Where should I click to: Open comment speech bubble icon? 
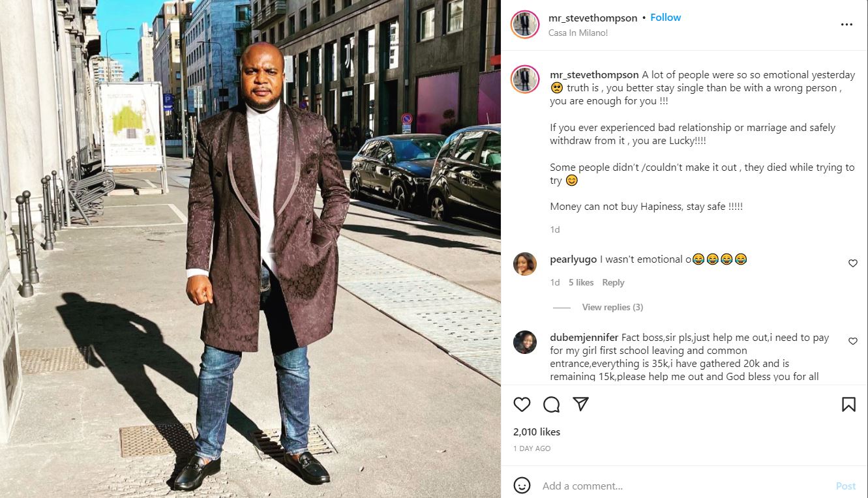click(552, 404)
